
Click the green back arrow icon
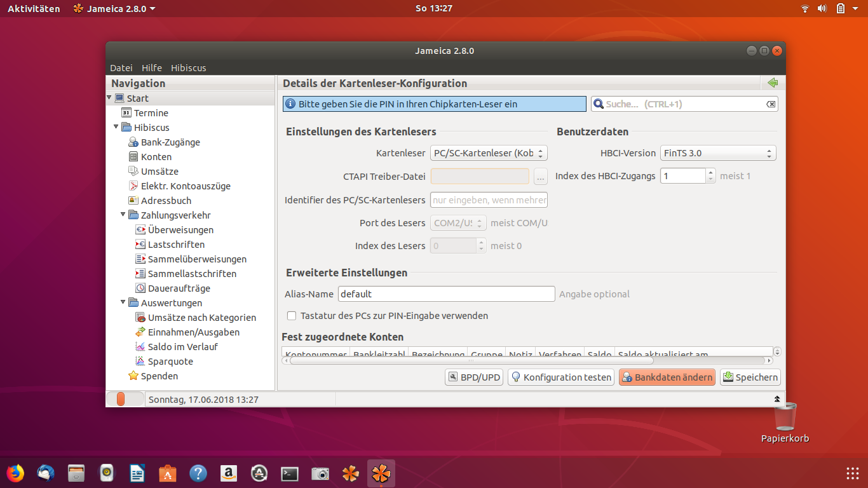[x=773, y=83]
